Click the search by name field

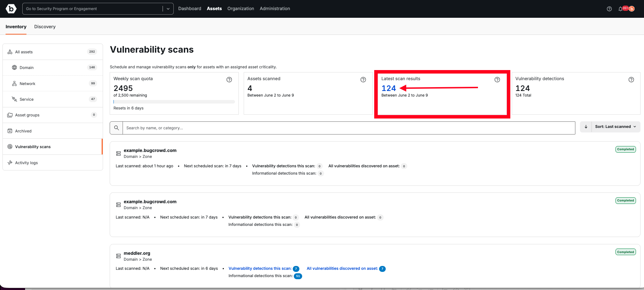click(349, 128)
